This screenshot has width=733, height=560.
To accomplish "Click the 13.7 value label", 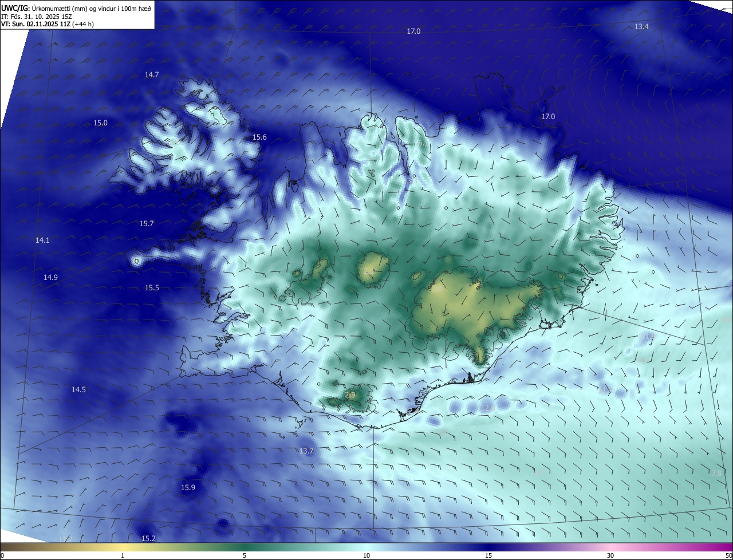I will [306, 451].
